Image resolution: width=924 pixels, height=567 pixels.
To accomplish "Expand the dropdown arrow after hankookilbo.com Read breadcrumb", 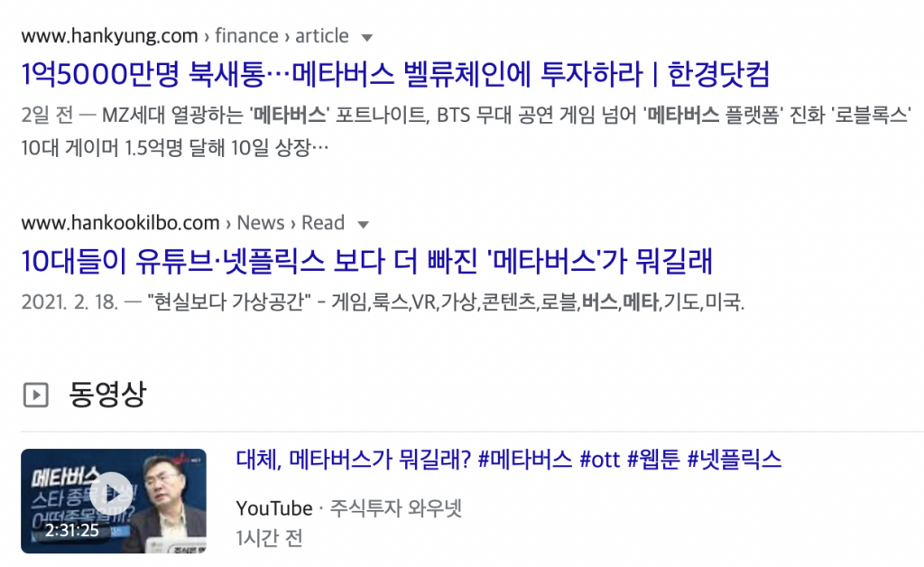I will [x=363, y=225].
